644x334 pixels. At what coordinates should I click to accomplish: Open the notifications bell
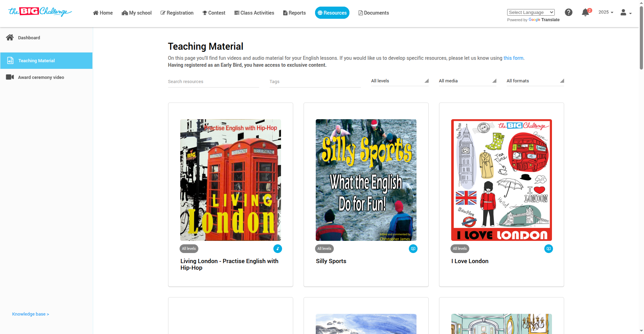coord(586,13)
